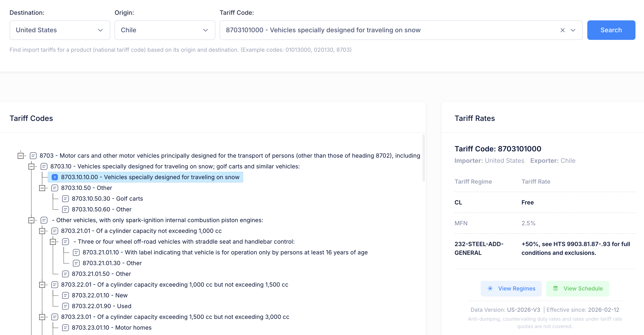Click the document icon beside 8703.10.50.30 Golf carts
Image resolution: width=644 pixels, height=335 pixels.
65,199
